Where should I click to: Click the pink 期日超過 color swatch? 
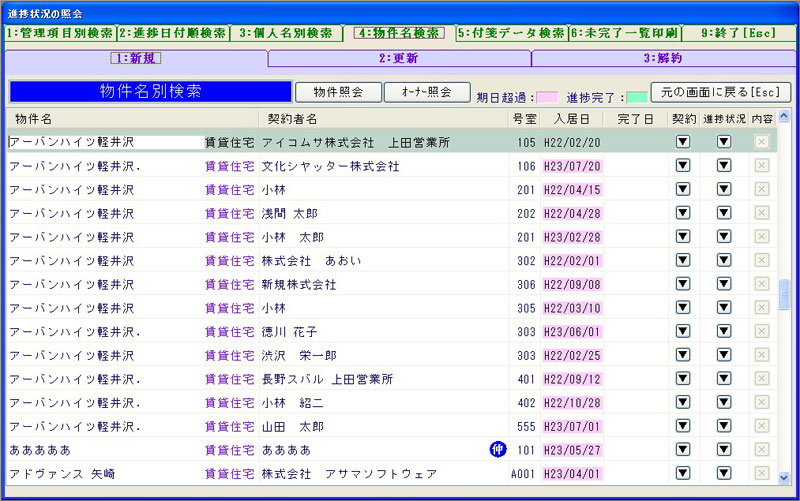(x=547, y=98)
